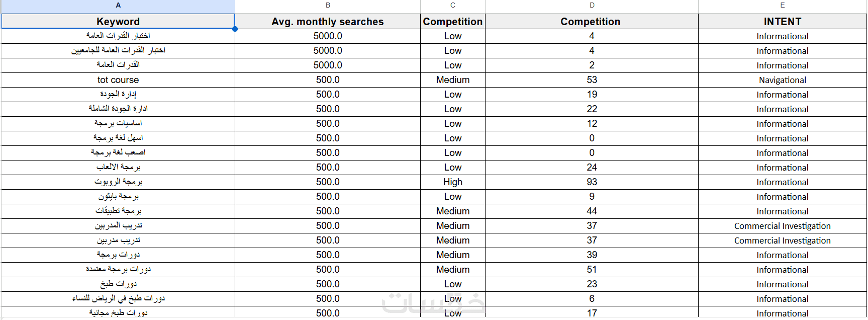The height and width of the screenshot is (320, 868).
Task: Click the blue fill handle on Keyword cell
Action: 235,29
